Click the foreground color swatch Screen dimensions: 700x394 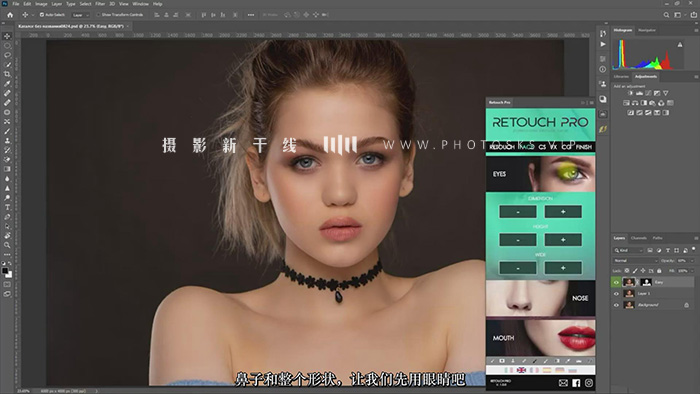point(5,271)
